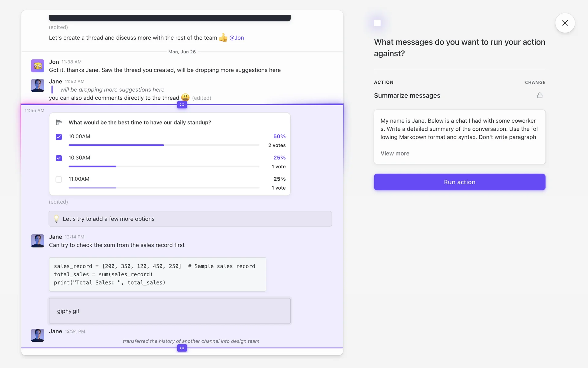
Task: Click Jane's name on 11:52 AM message
Action: pyautogui.click(x=55, y=81)
